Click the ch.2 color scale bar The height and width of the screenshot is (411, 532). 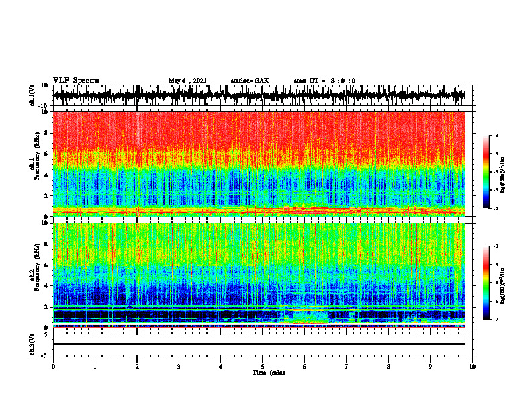pos(486,283)
